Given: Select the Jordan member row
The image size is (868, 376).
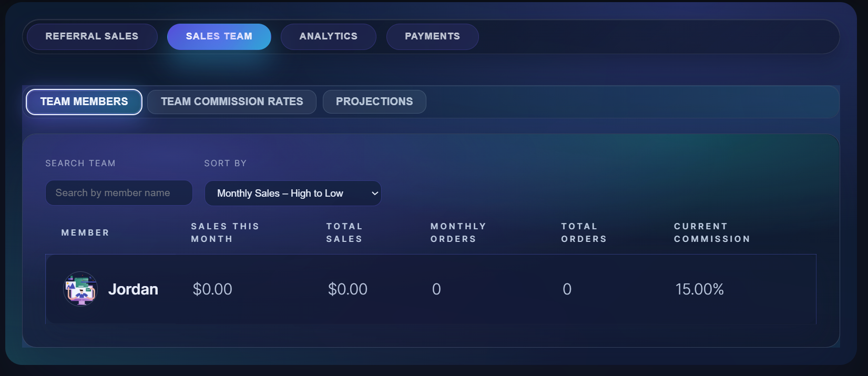Looking at the screenshot, I should coord(431,289).
